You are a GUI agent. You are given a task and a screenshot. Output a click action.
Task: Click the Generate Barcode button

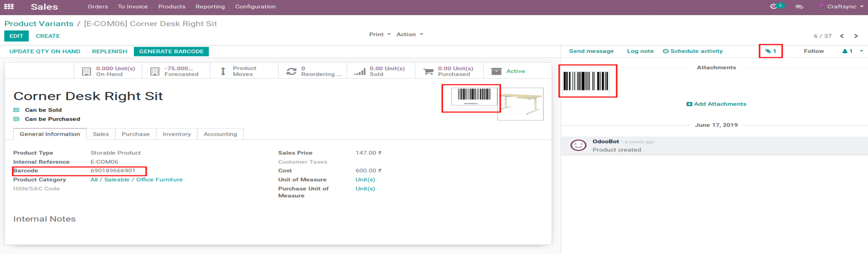(x=171, y=51)
